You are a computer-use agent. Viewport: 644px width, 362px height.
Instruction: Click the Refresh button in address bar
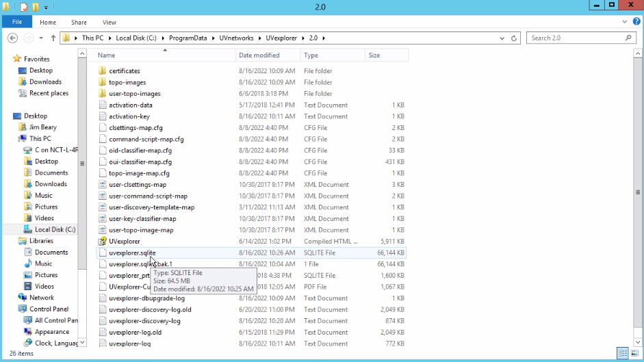point(514,38)
